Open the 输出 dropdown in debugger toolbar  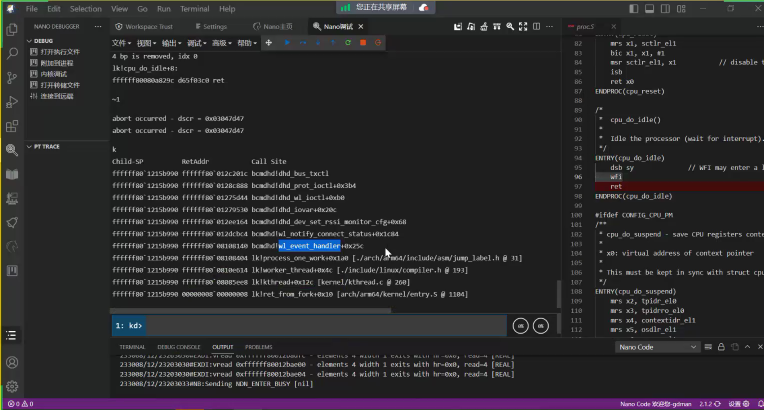click(171, 43)
